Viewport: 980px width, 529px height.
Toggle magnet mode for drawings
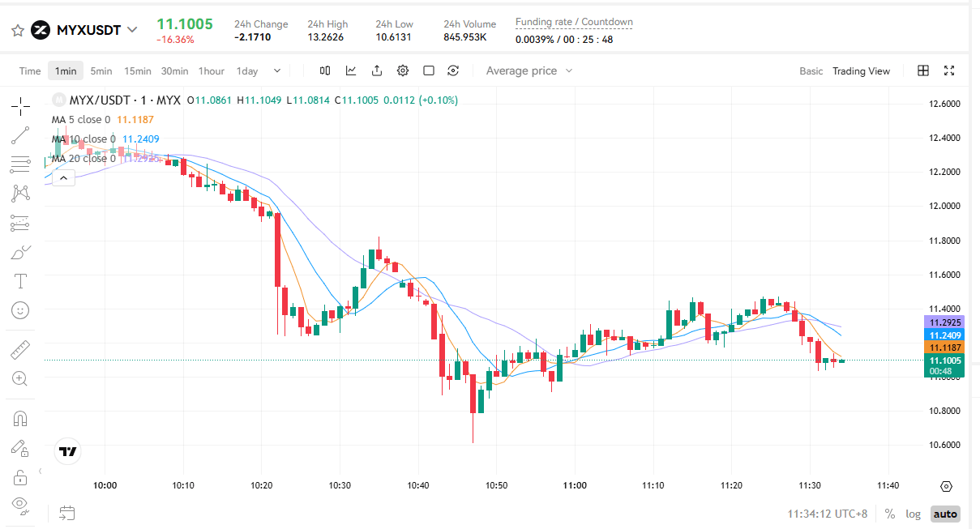pyautogui.click(x=20, y=419)
